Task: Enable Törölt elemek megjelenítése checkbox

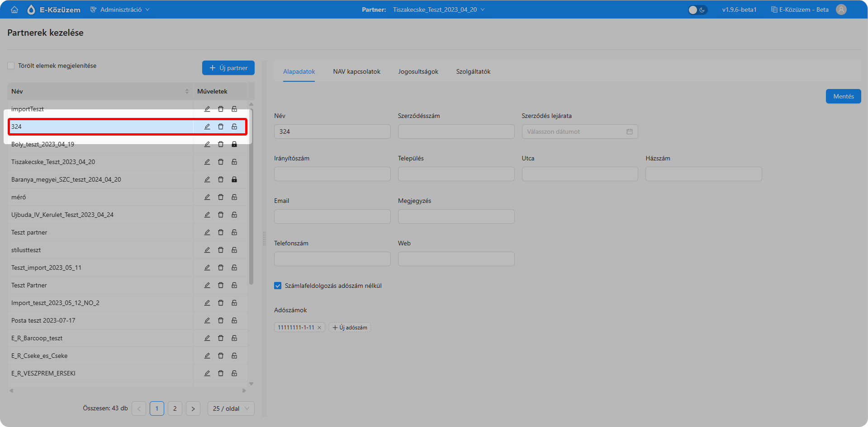Action: coord(11,66)
